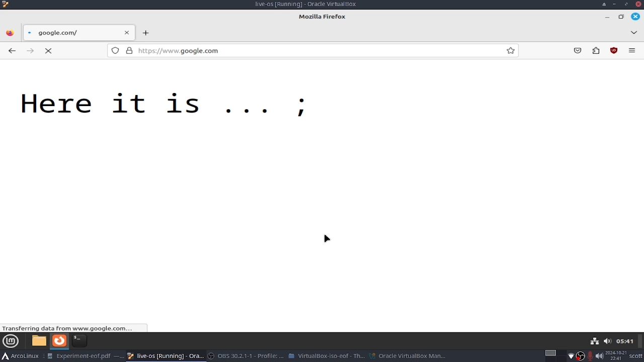Switch to OBS 30.2.1-1 taskbar window

(x=246, y=356)
